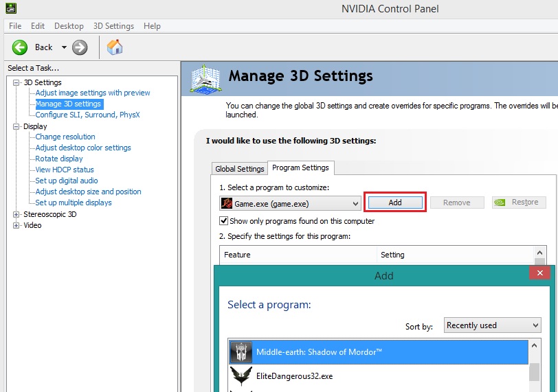Collapse the 3D Settings tree node
This screenshot has width=558, height=392.
pyautogui.click(x=16, y=82)
